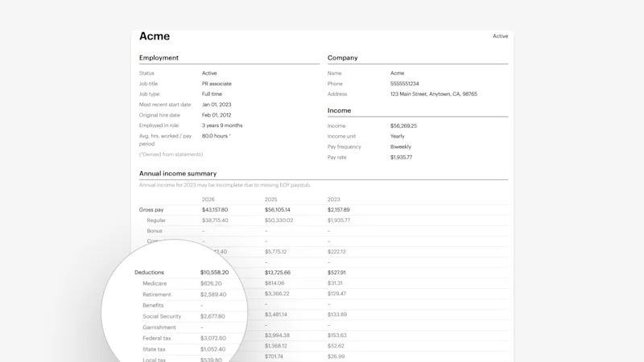Click the original hire date Feb 01, 2012
This screenshot has height=362, width=644.
[x=217, y=115]
